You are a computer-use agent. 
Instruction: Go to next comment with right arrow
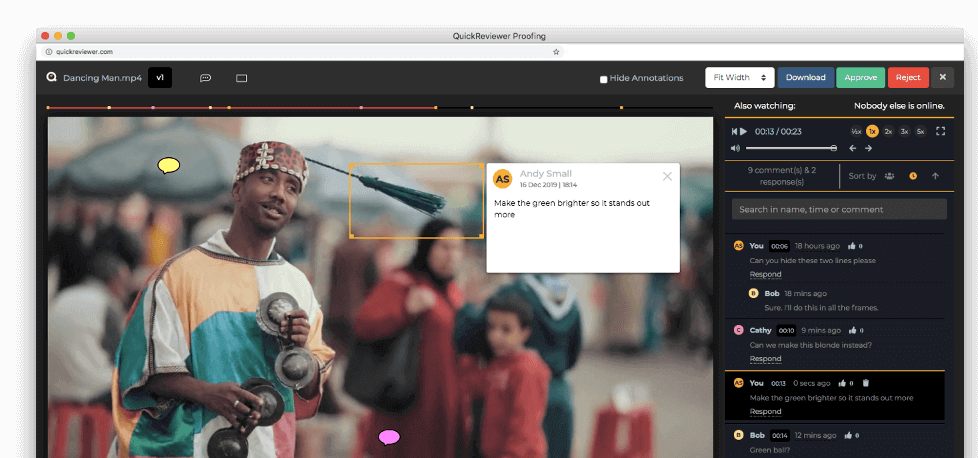(x=868, y=148)
